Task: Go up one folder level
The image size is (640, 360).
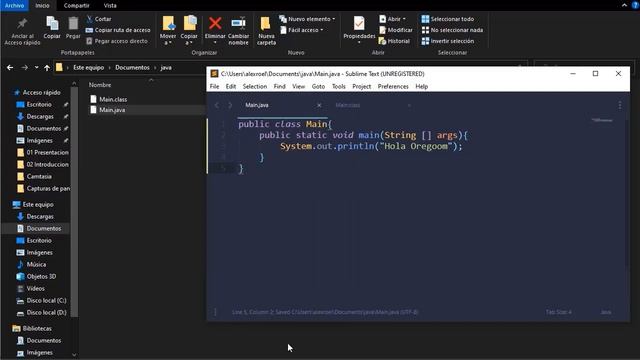Action: (x=47, y=67)
